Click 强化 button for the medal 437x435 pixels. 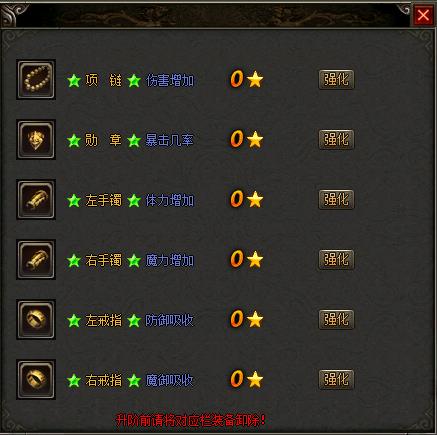pos(336,140)
